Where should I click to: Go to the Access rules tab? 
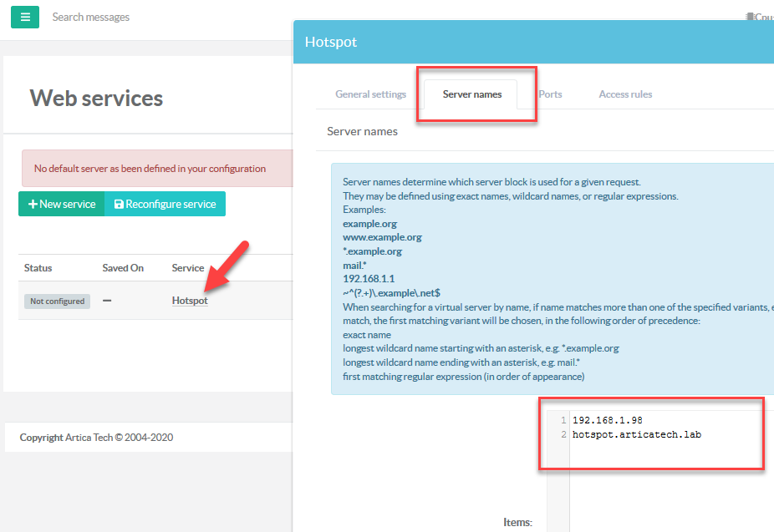625,94
